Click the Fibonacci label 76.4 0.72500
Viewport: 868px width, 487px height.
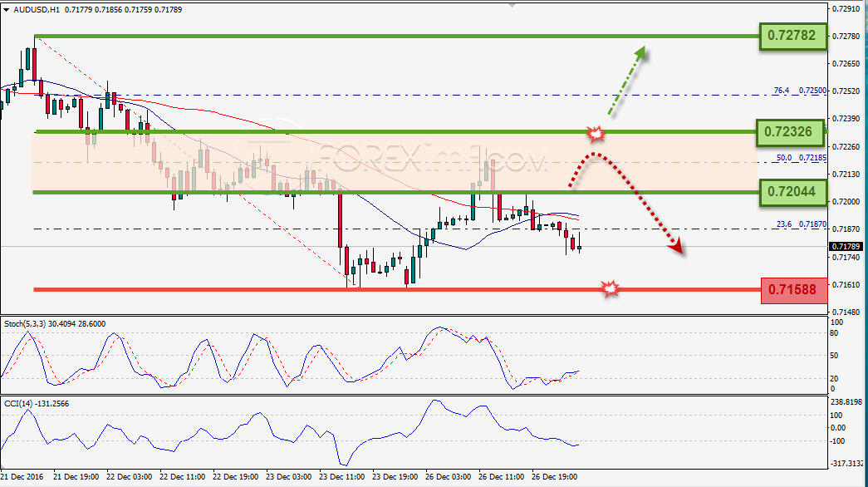pyautogui.click(x=800, y=91)
